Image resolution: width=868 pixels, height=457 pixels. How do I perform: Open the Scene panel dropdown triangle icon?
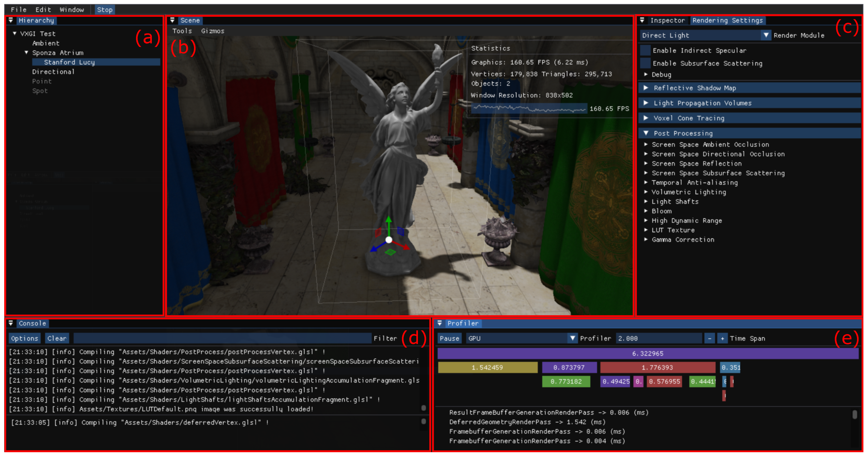pos(172,20)
